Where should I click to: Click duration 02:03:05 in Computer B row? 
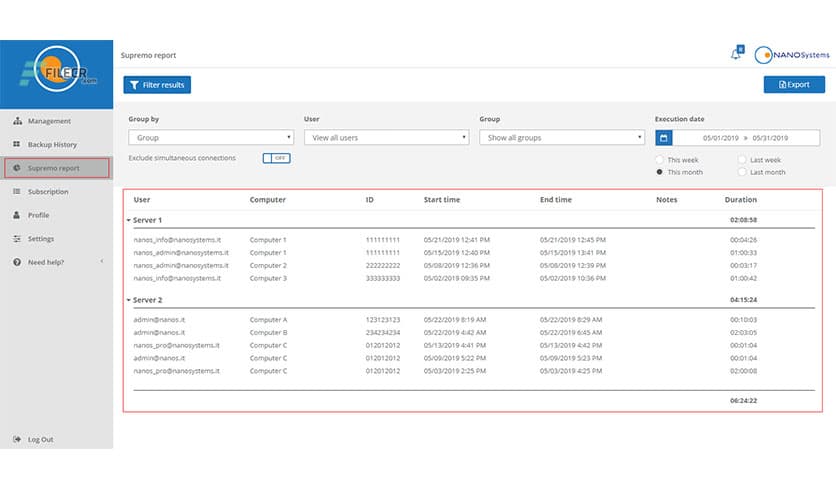click(743, 333)
